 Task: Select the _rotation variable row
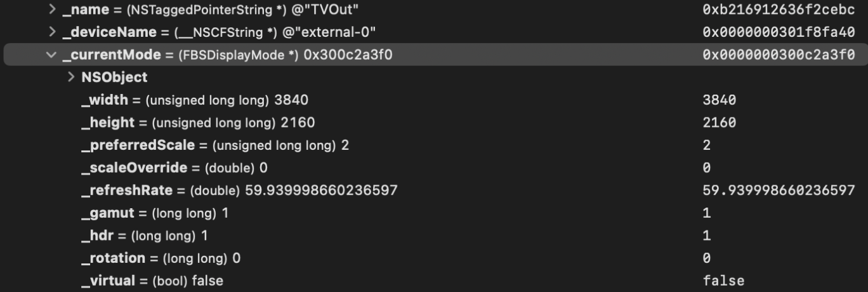click(x=161, y=258)
